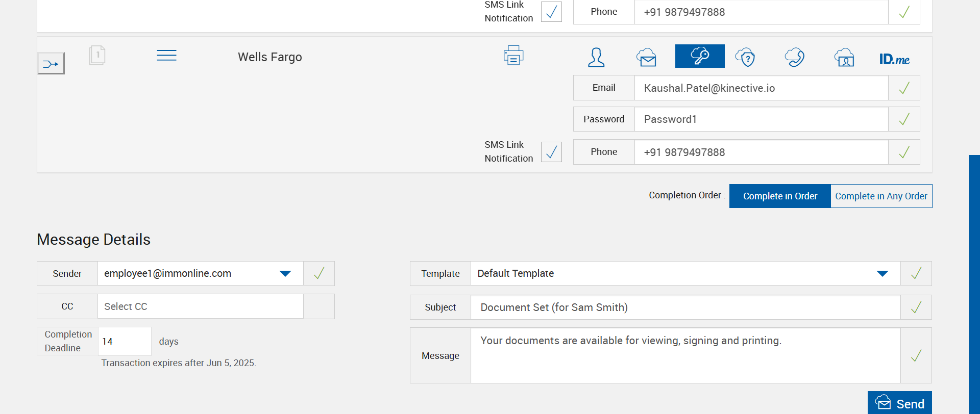This screenshot has height=414, width=980.
Task: Choose the cloud envelope email authentication icon
Action: coord(646,57)
